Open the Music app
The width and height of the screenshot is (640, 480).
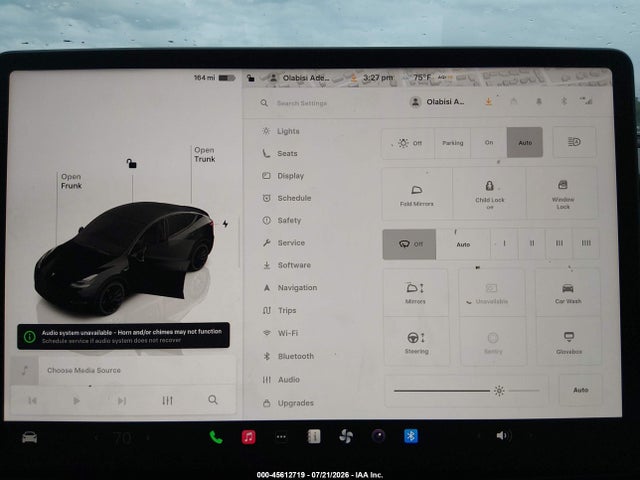249,437
